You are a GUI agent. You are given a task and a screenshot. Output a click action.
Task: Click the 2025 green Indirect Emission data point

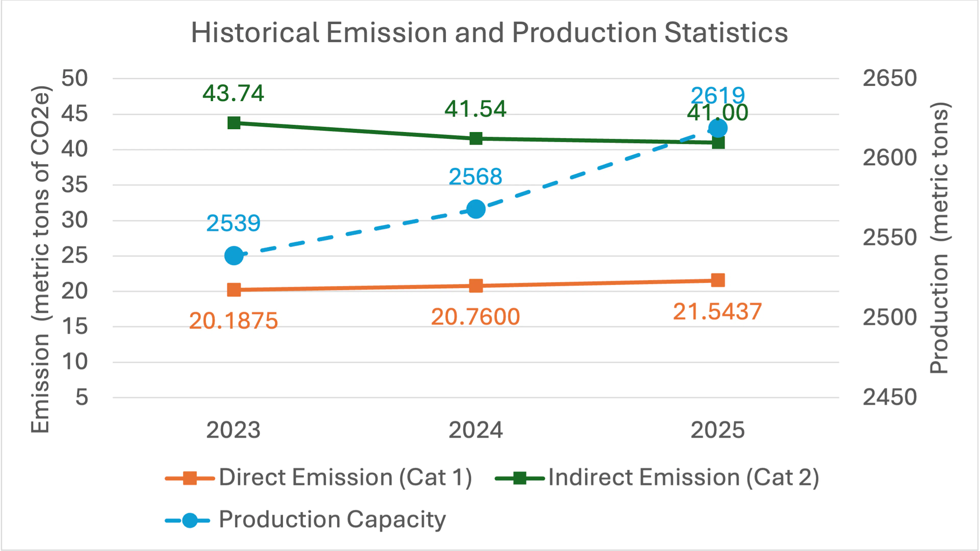tap(718, 143)
